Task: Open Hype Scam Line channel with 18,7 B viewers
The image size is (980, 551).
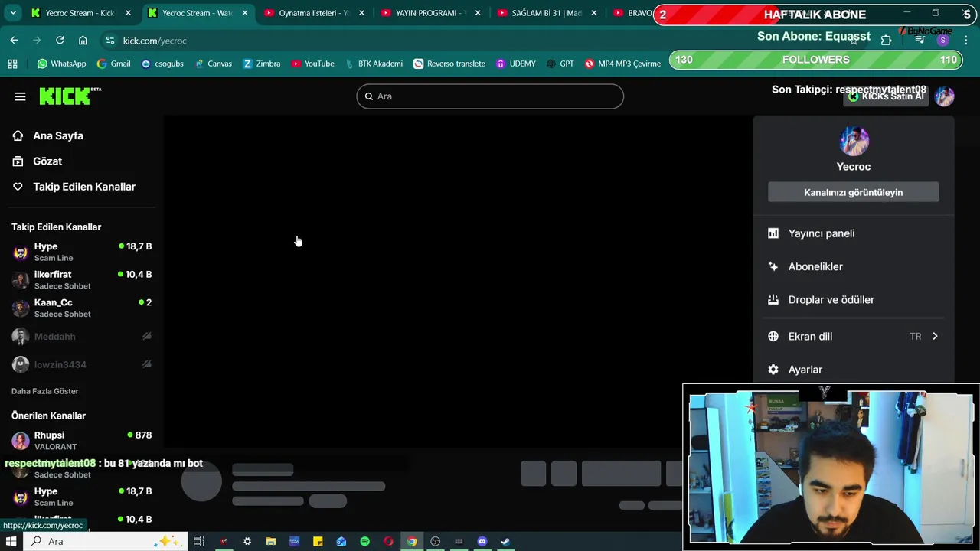Action: click(x=81, y=252)
